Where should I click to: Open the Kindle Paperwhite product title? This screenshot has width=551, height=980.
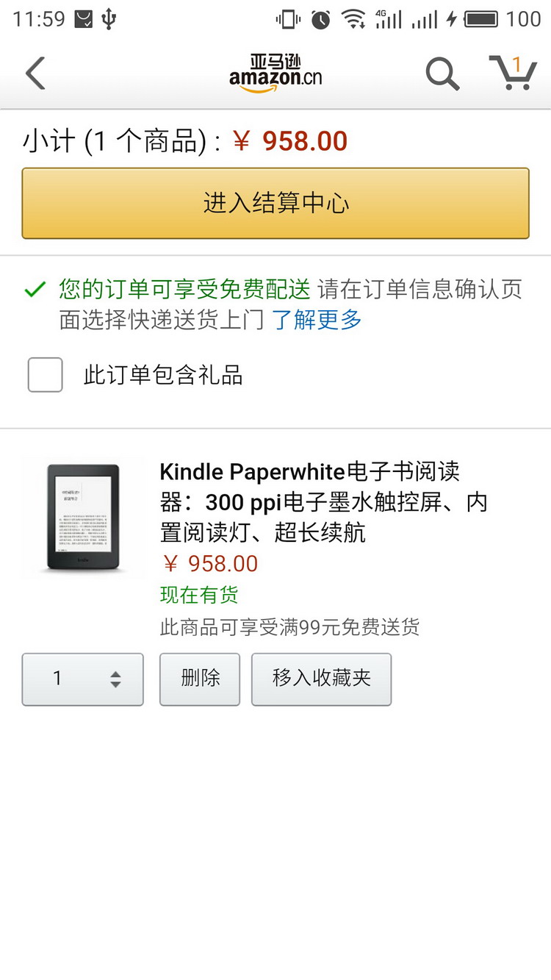323,501
